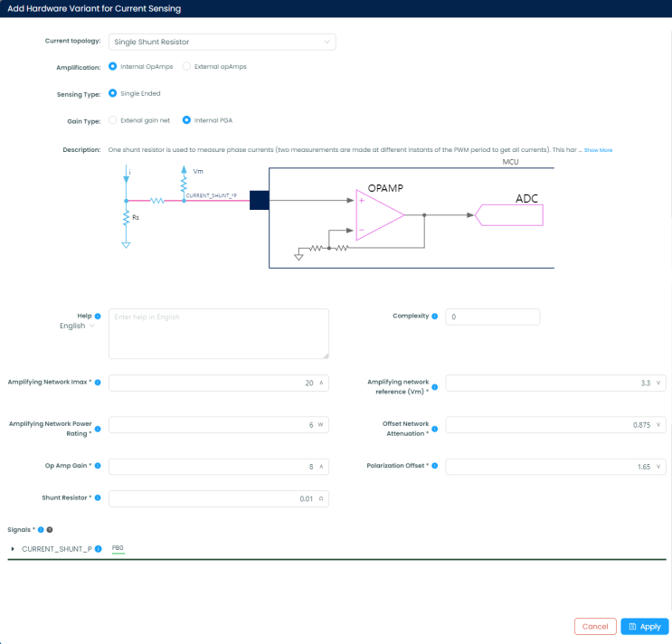Open the English language dropdown
672x644 pixels.
(x=77, y=327)
